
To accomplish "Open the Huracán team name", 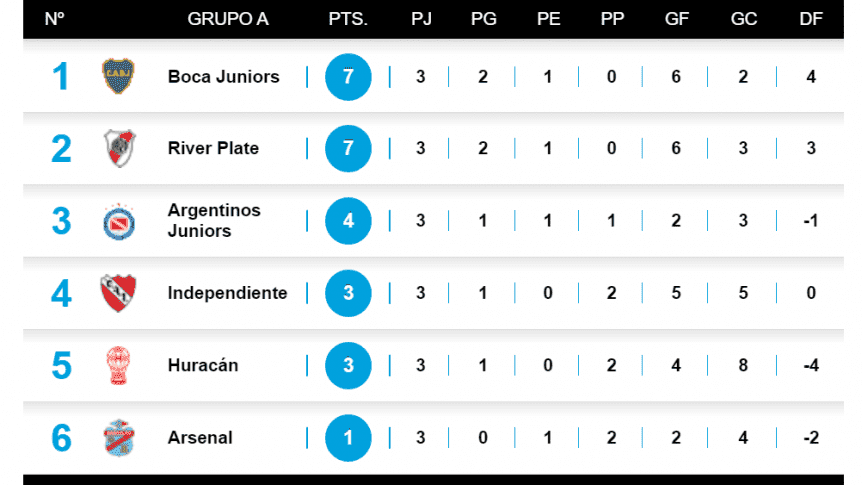I will coord(203,365).
